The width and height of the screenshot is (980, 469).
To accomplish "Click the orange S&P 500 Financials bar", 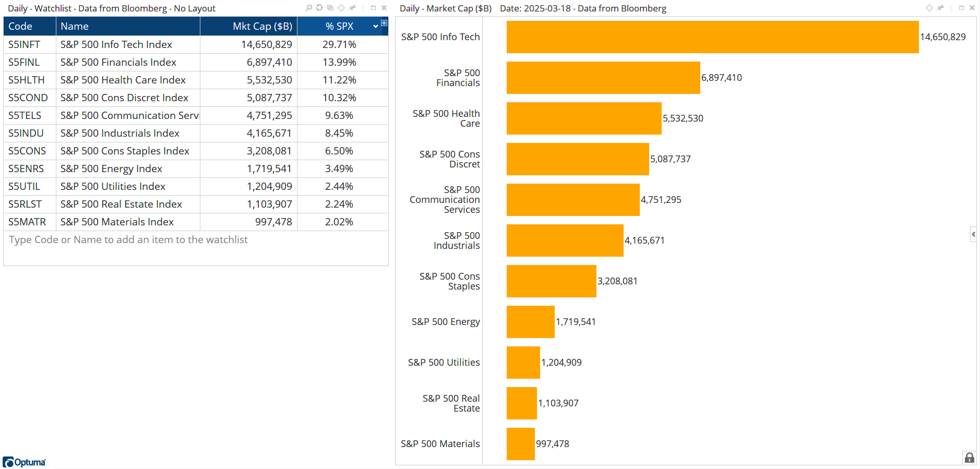I will pos(603,78).
